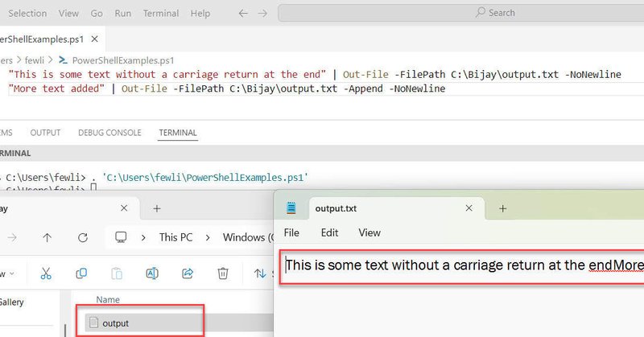Click the computer icon in the address bar
Image resolution: width=644 pixels, height=337 pixels.
[x=121, y=236]
